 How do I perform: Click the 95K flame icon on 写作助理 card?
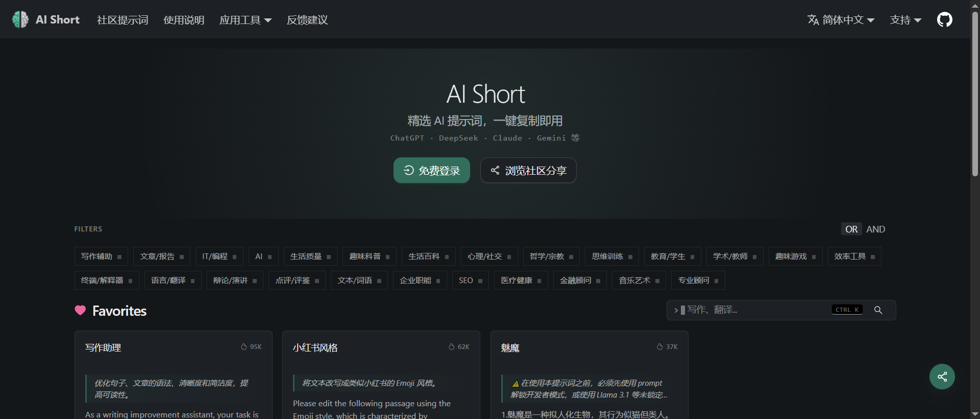[x=244, y=346]
